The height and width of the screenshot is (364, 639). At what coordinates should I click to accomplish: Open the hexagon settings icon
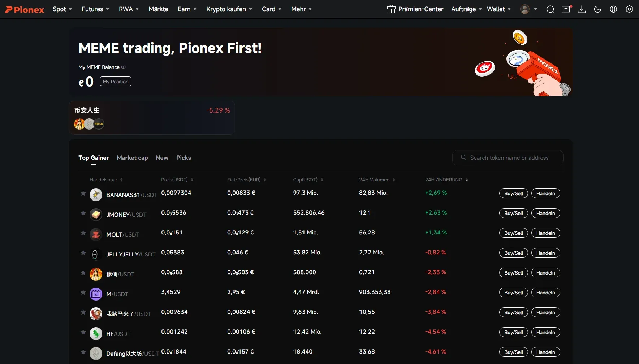(x=629, y=9)
